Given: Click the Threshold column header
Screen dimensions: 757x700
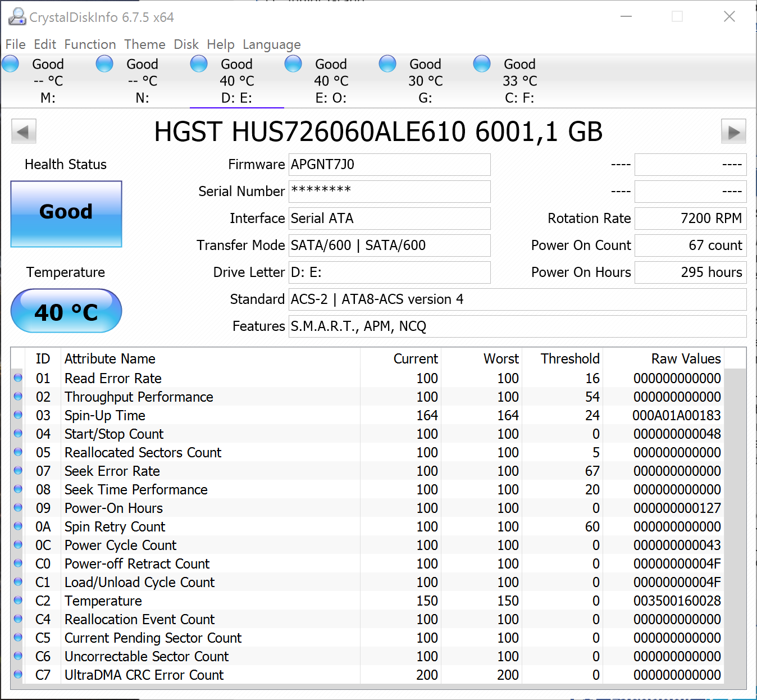Looking at the screenshot, I should [x=562, y=358].
